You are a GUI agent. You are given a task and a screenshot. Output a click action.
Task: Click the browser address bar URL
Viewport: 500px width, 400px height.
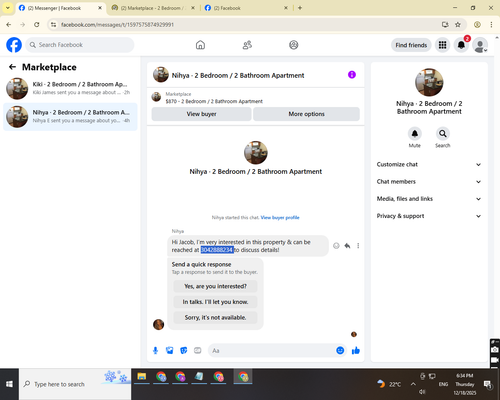(x=117, y=25)
